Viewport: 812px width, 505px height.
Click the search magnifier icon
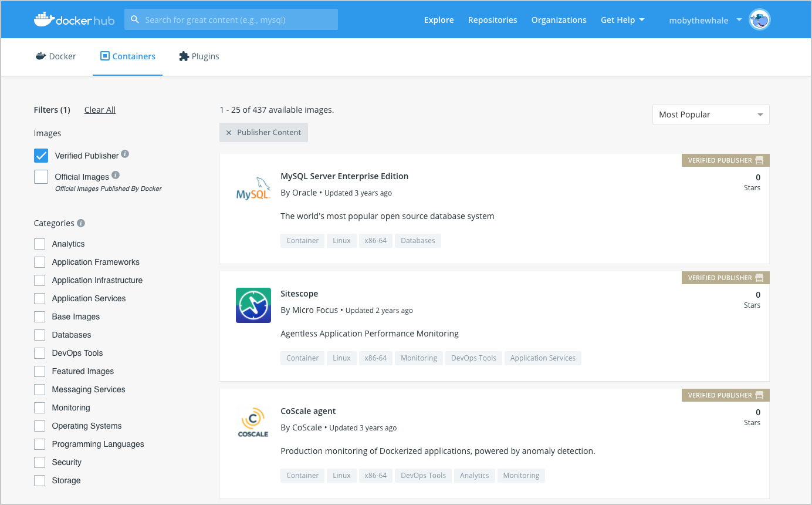coord(135,19)
